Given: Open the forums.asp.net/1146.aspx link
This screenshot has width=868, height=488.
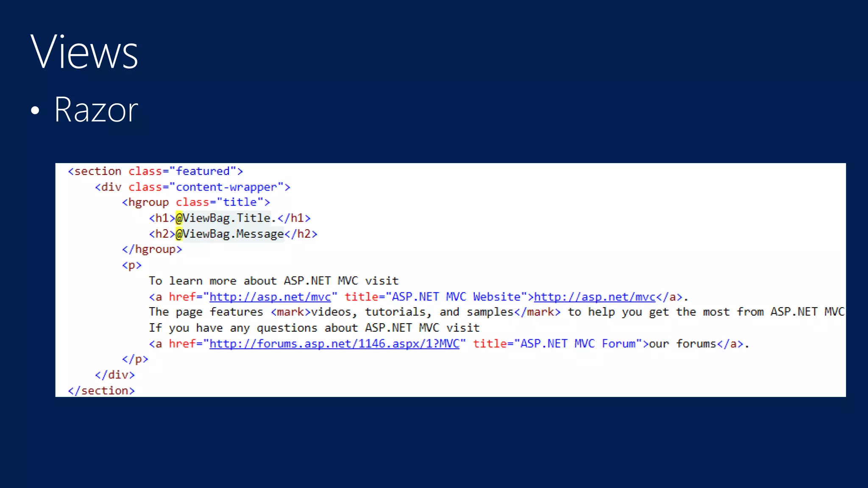Looking at the screenshot, I should point(334,344).
